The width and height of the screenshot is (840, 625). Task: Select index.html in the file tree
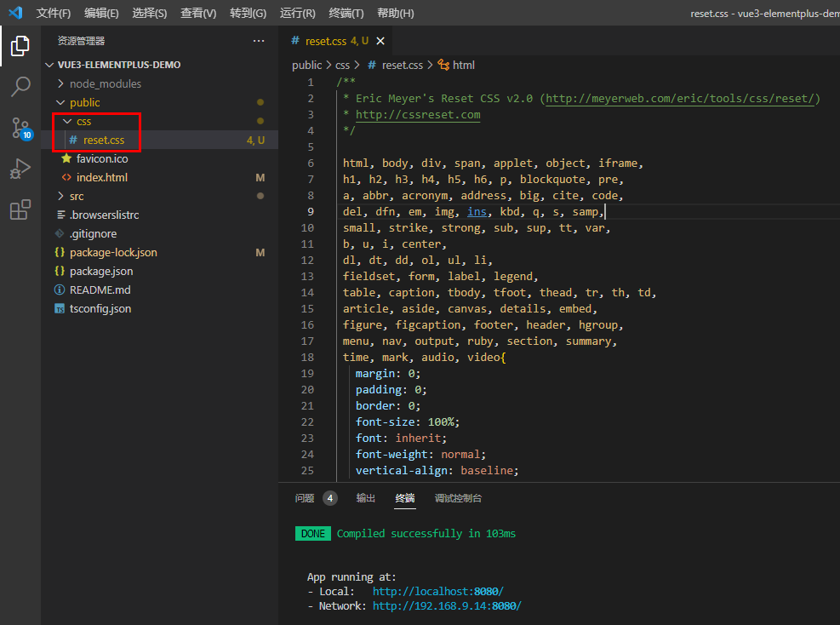point(102,177)
